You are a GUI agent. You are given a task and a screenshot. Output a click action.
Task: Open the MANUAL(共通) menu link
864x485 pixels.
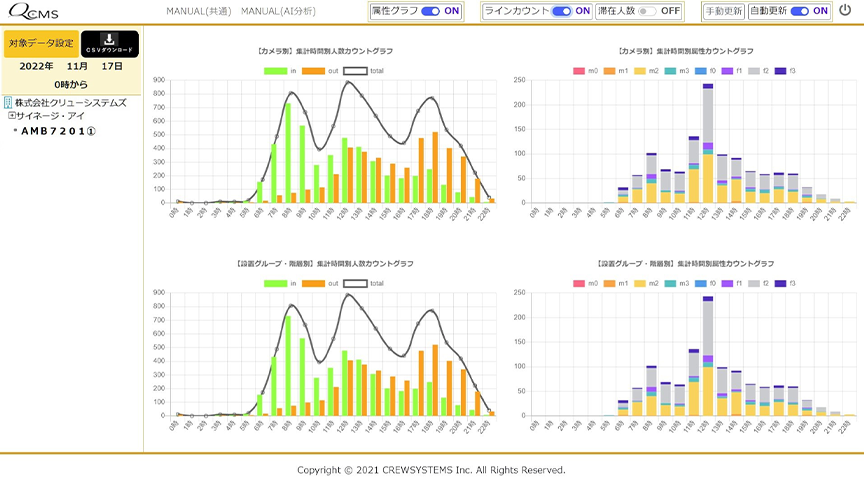197,11
